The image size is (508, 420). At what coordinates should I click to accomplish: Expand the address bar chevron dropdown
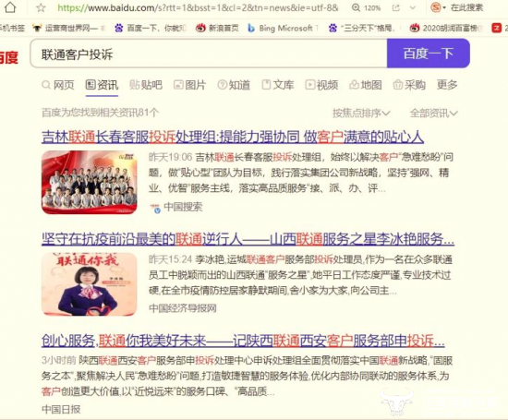[x=413, y=7]
